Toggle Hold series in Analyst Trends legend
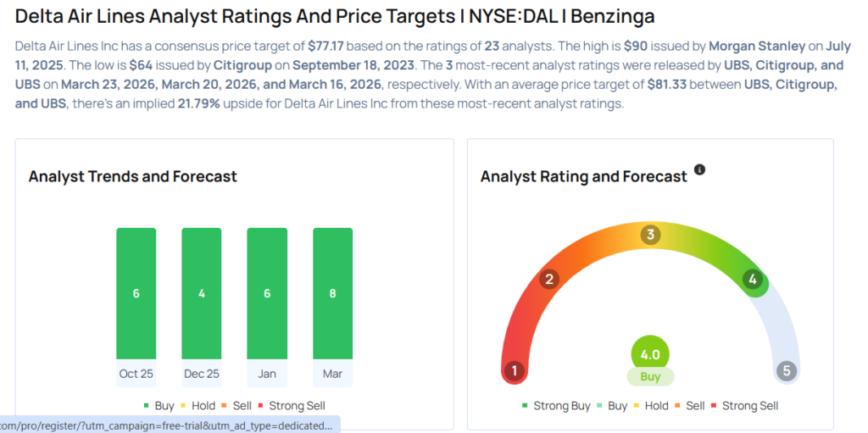868x433 pixels. [x=197, y=406]
